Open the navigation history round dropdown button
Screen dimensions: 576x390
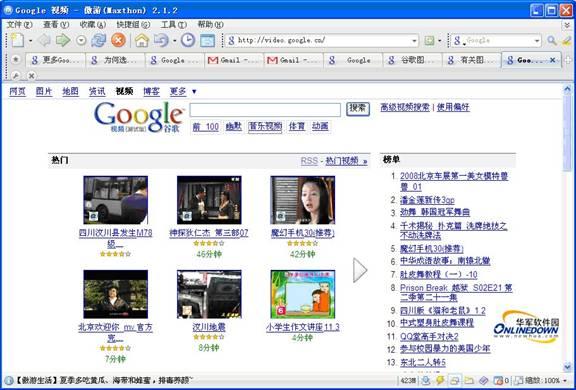pyautogui.click(x=81, y=40)
